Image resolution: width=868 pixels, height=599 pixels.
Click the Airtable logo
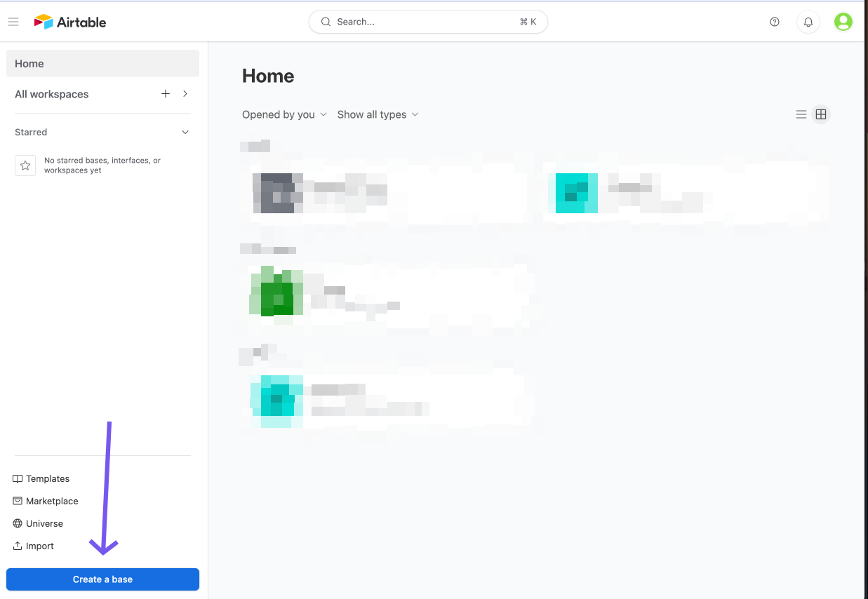pos(70,22)
